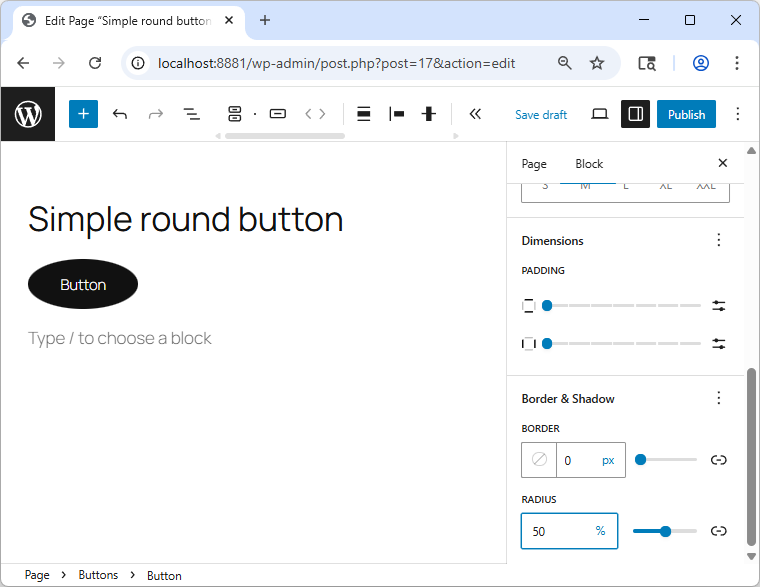Open the device preview laptop icon

(x=600, y=114)
